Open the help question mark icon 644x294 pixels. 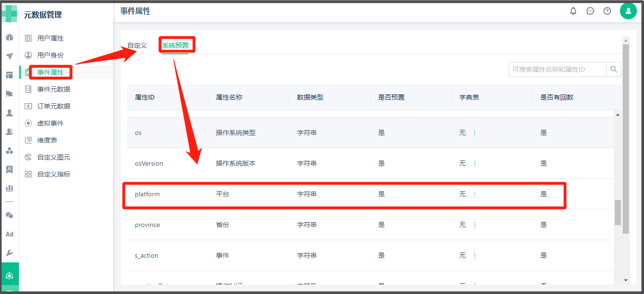pyautogui.click(x=607, y=11)
